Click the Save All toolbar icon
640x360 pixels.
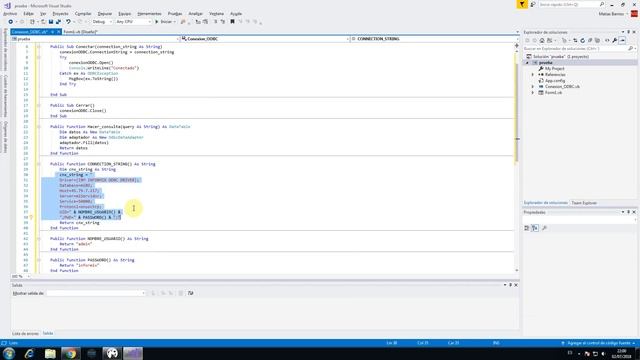[58, 22]
